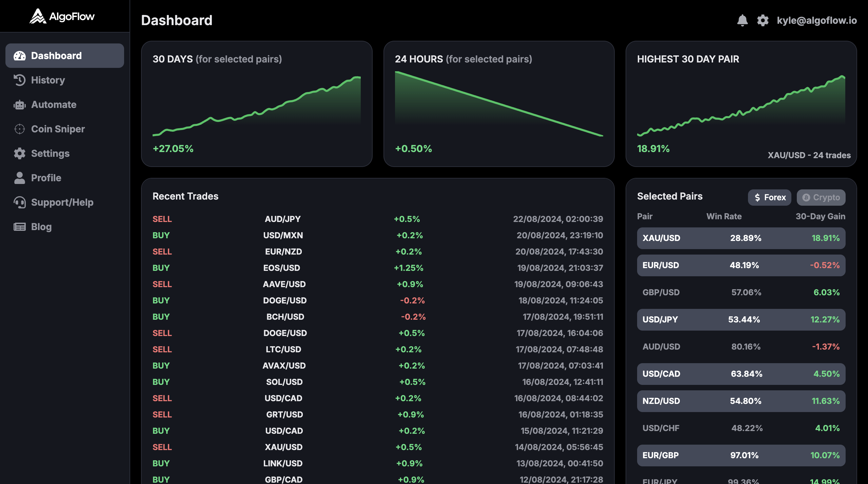Image resolution: width=868 pixels, height=484 pixels.
Task: Click the 30-Day Gain column header
Action: click(821, 217)
